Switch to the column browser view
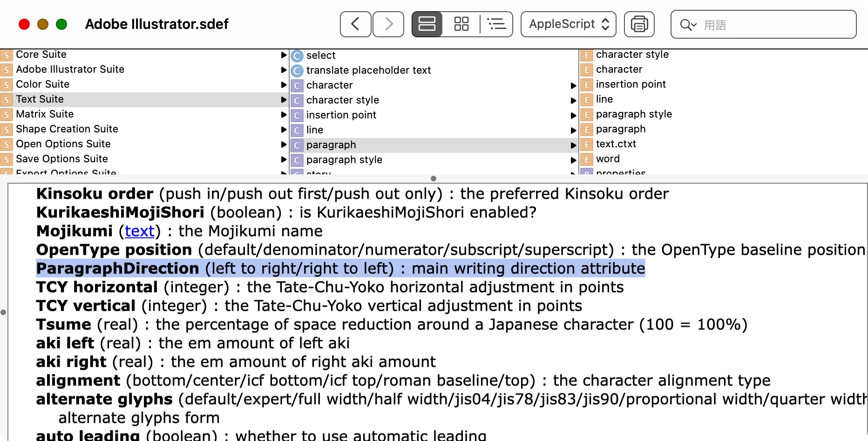Viewport: 868px width, 441px height. 427,24
